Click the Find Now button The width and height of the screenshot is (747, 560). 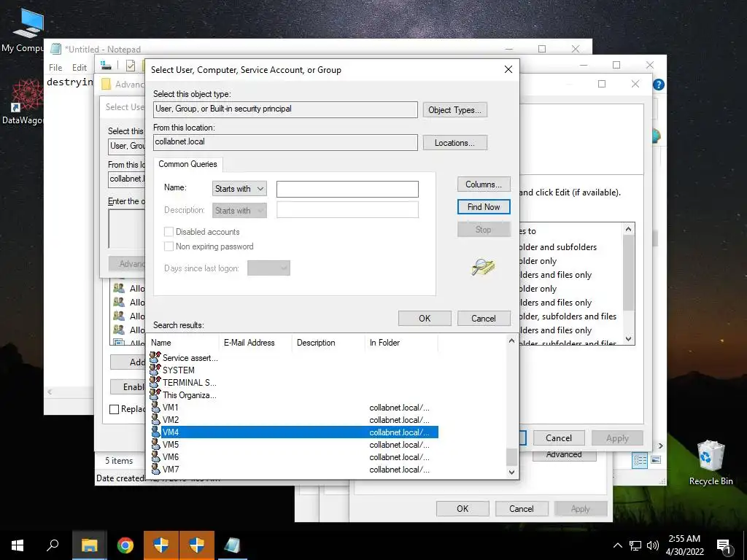pyautogui.click(x=484, y=206)
